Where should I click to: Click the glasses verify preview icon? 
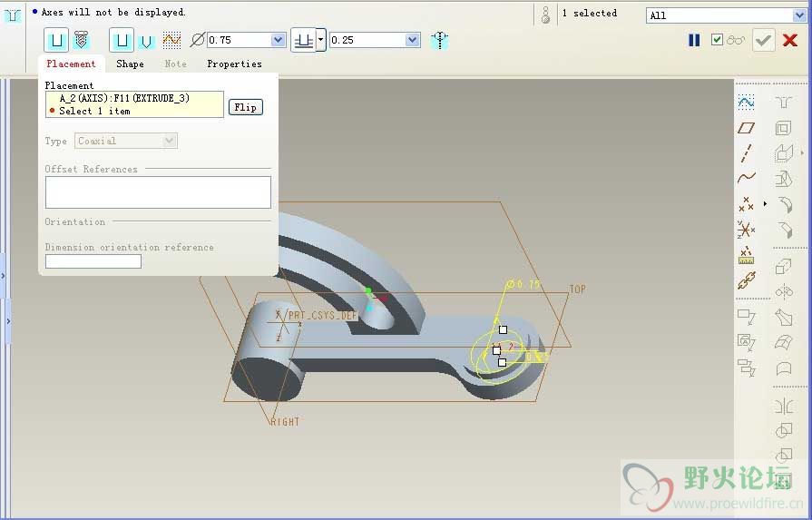(736, 40)
